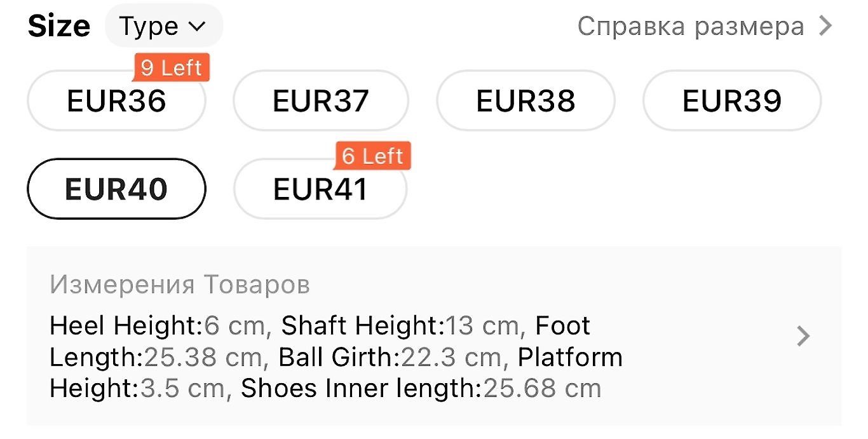Image resolution: width=868 pixels, height=439 pixels.
Task: Click the Size section label
Action: (59, 26)
